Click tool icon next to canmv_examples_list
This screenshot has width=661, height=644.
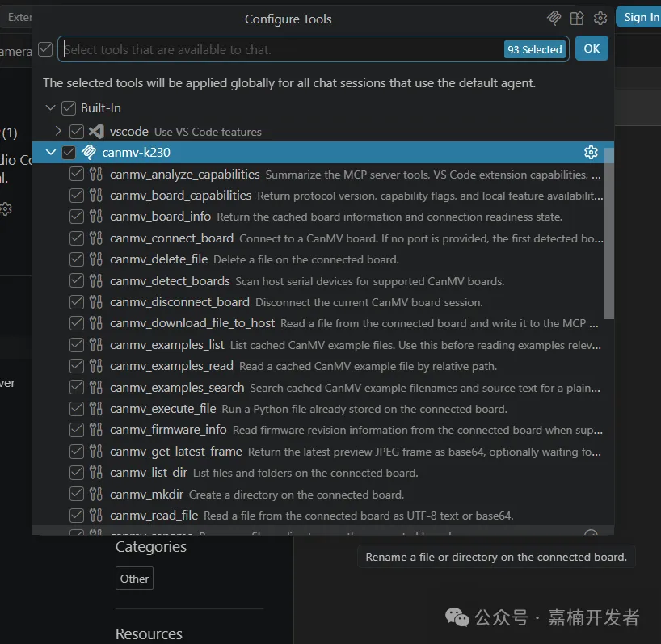point(95,345)
